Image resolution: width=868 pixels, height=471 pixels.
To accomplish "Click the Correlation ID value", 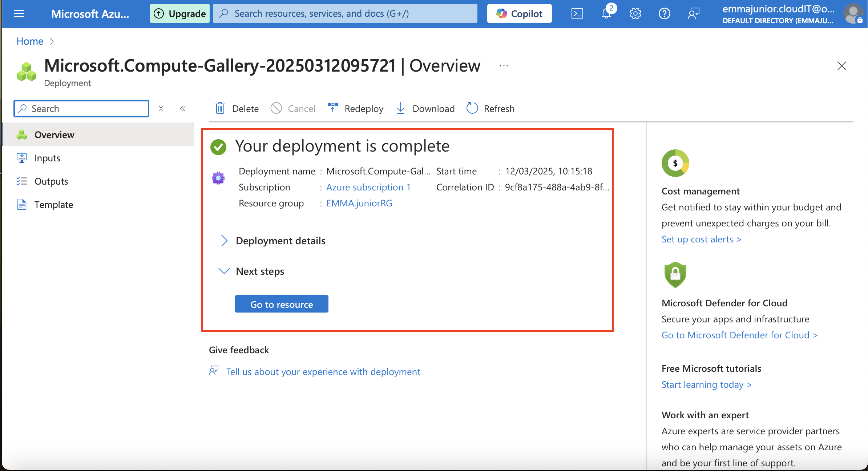I will [x=557, y=187].
